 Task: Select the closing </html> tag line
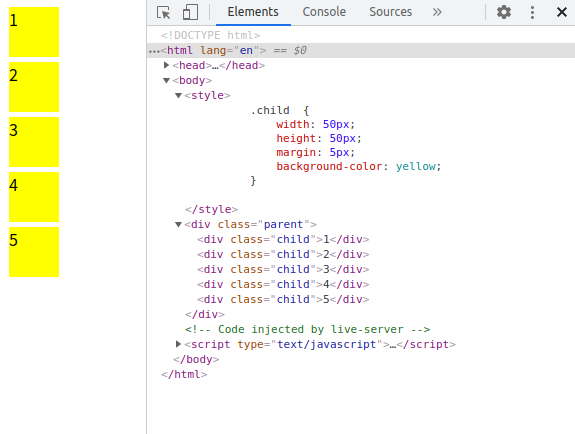click(x=184, y=374)
